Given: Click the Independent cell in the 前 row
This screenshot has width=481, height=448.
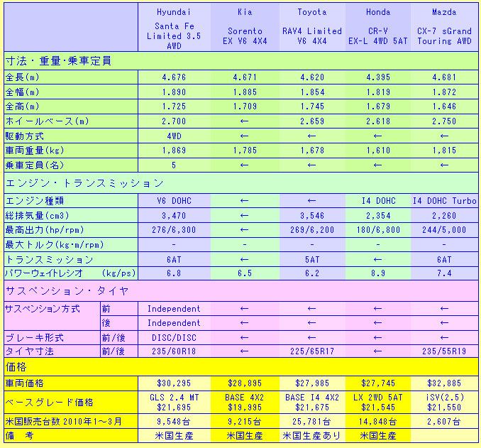Looking at the screenshot, I should 174,309.
